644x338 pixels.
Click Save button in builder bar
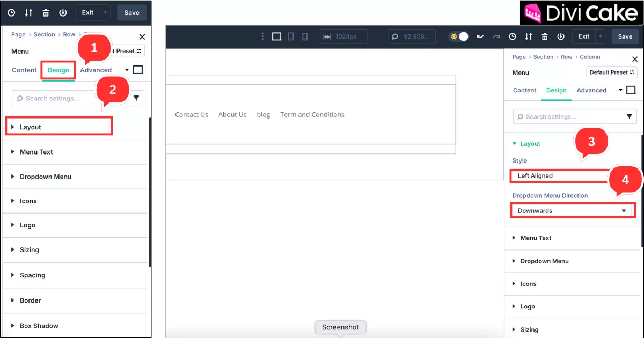pyautogui.click(x=625, y=36)
